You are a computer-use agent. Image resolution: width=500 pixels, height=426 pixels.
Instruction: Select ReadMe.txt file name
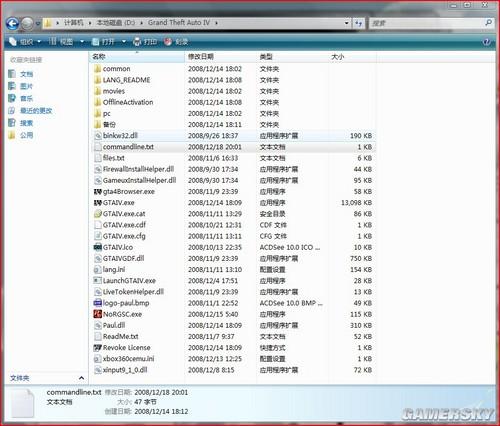(x=120, y=336)
